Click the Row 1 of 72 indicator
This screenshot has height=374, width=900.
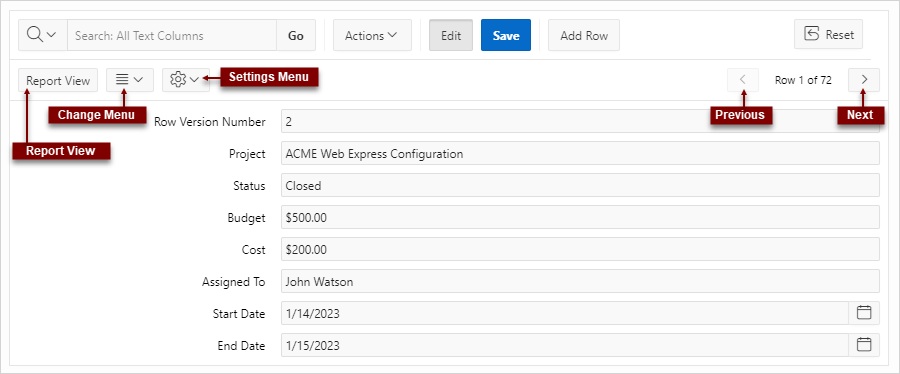tap(803, 80)
